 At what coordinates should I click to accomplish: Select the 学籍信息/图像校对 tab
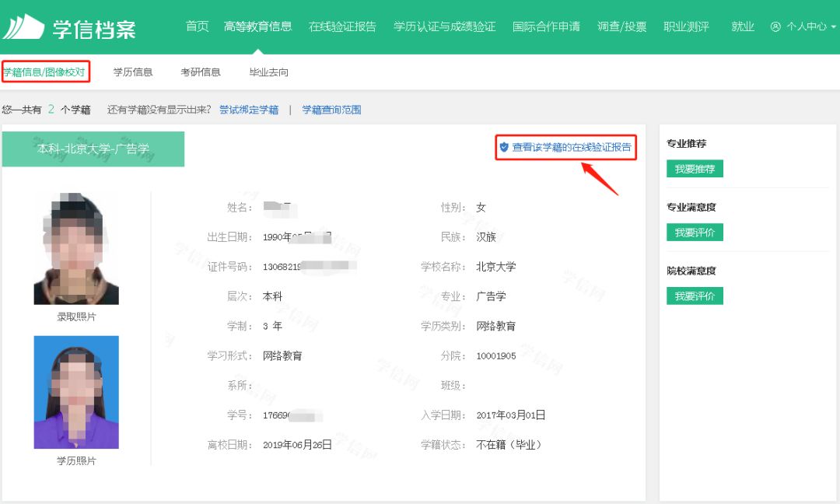[x=44, y=72]
